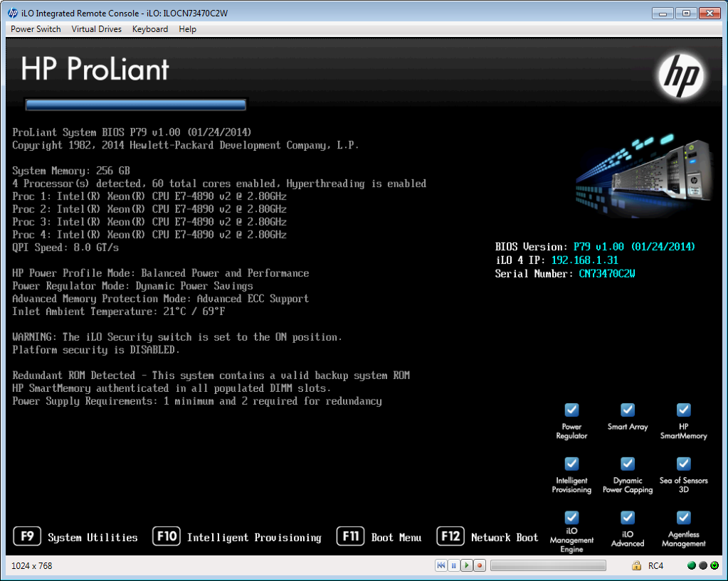Viewport: 728px width, 581px height.
Task: Open the Virtual Drives menu
Action: pos(96,29)
